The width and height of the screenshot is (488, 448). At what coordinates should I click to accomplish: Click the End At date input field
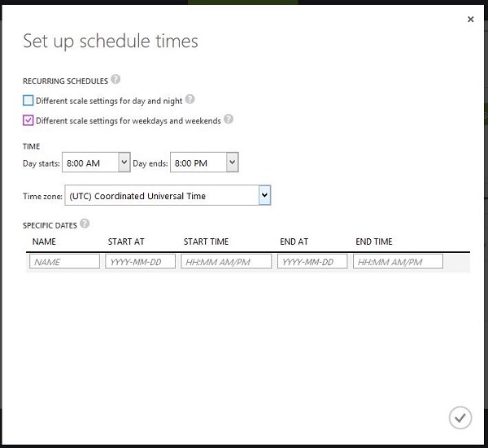tap(312, 262)
